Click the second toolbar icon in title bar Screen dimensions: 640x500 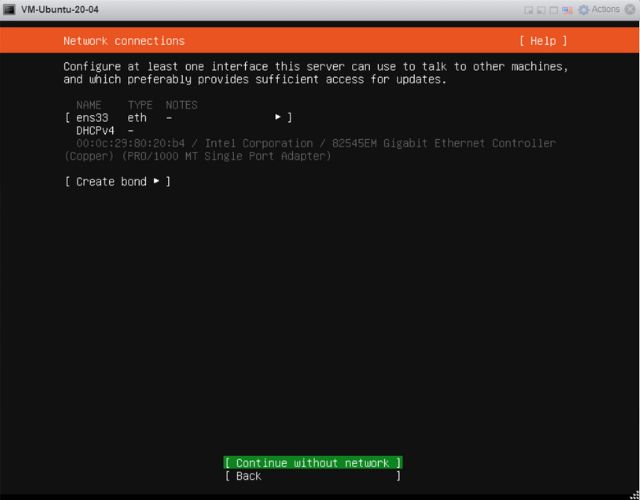click(x=541, y=10)
